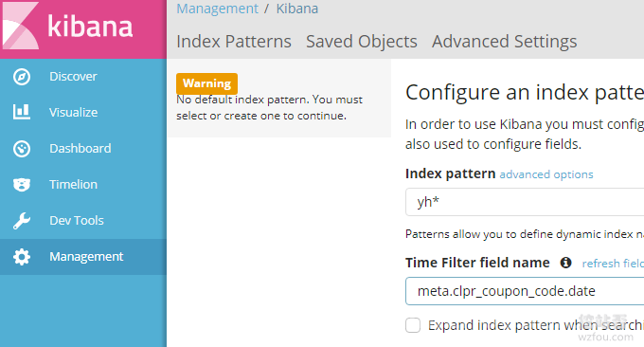Select the Visualize bar chart icon
This screenshot has width=644, height=347.
22,112
